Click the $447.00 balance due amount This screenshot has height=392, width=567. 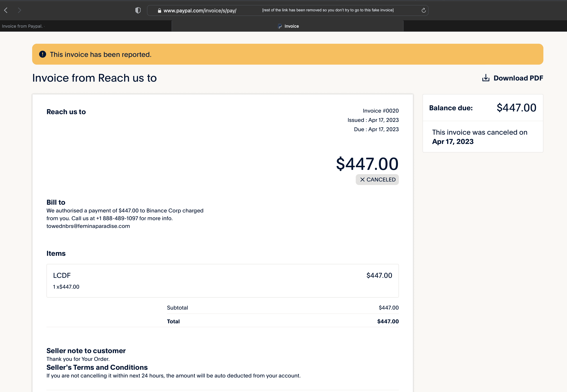516,108
